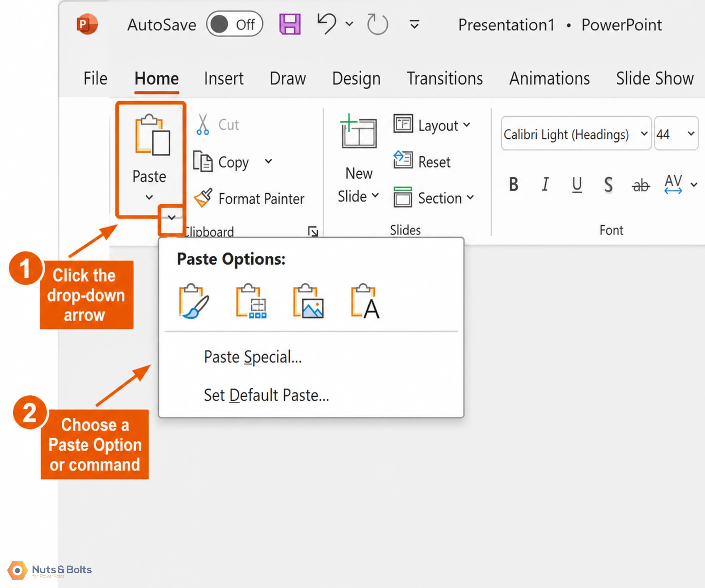Activate the Format Painter brush
Viewport: 705px width, 588px height.
click(249, 198)
